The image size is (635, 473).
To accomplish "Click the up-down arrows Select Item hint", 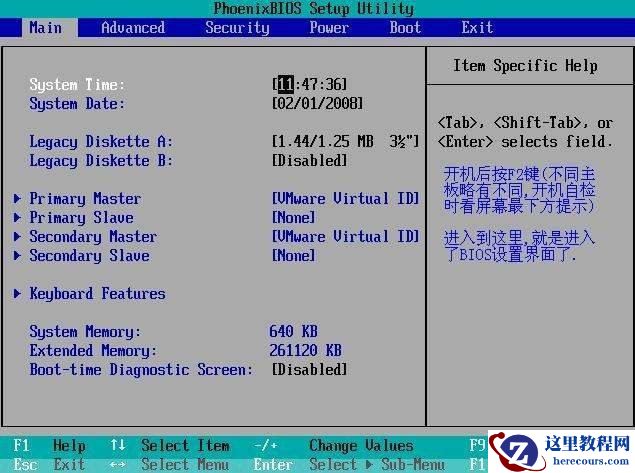I will click(x=170, y=445).
